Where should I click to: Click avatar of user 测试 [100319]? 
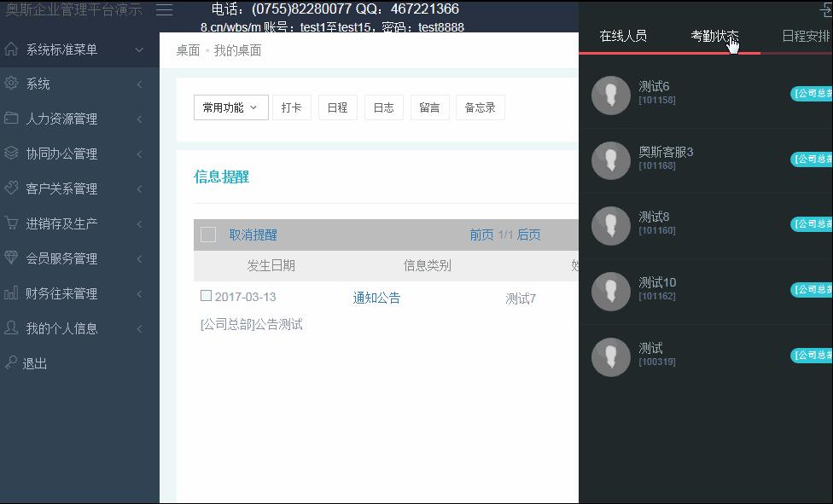(611, 356)
